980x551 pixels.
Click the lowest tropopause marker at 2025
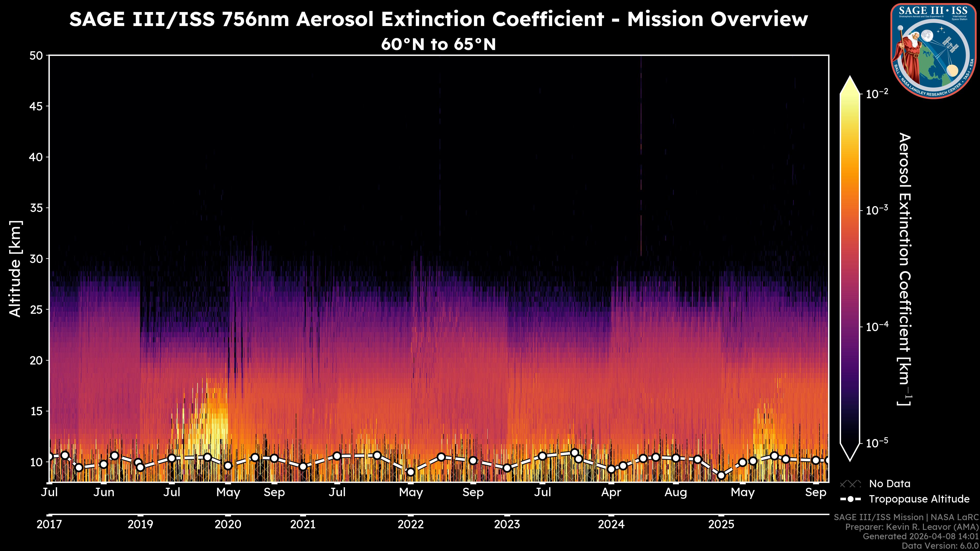click(x=721, y=475)
